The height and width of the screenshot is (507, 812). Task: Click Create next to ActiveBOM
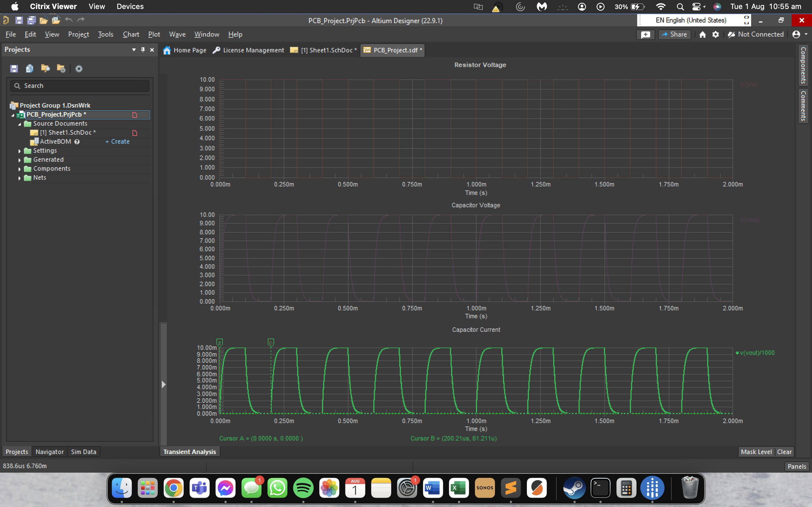[117, 141]
